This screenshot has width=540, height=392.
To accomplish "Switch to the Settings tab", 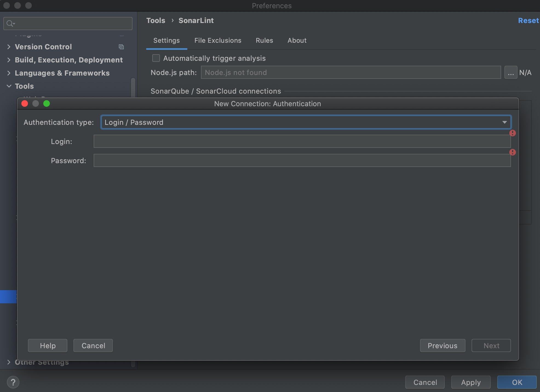I will [166, 41].
